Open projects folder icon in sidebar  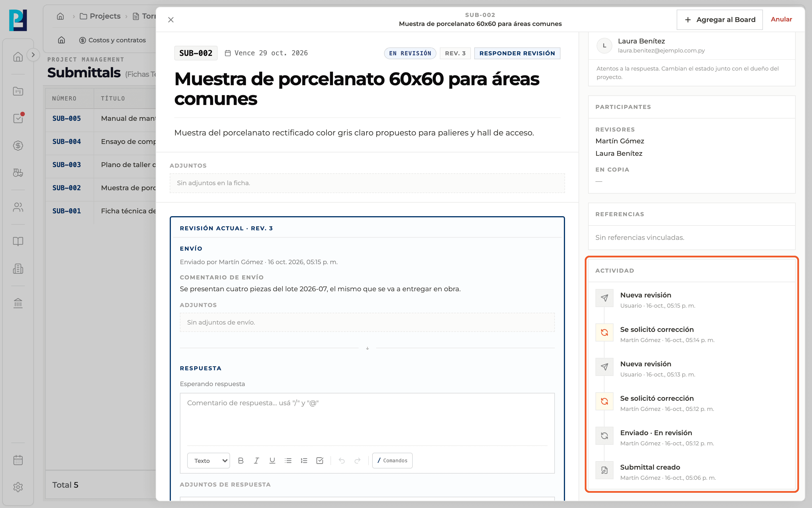18,91
